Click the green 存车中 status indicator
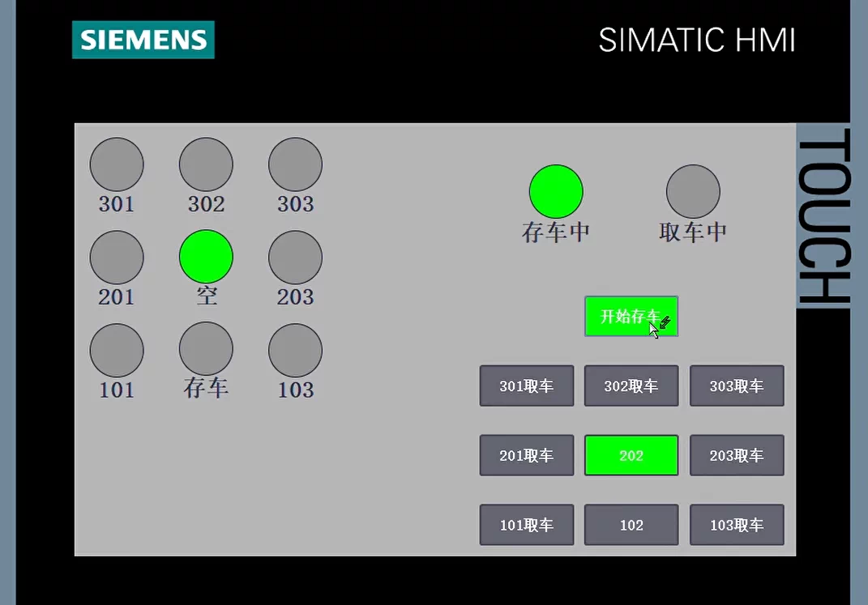 (556, 191)
